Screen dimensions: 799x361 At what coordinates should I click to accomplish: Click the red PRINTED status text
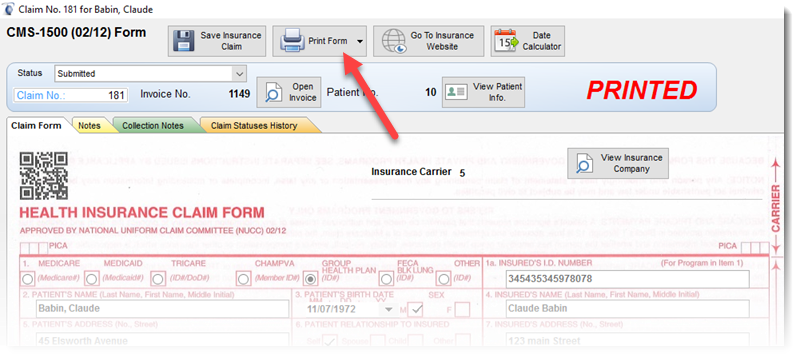642,90
